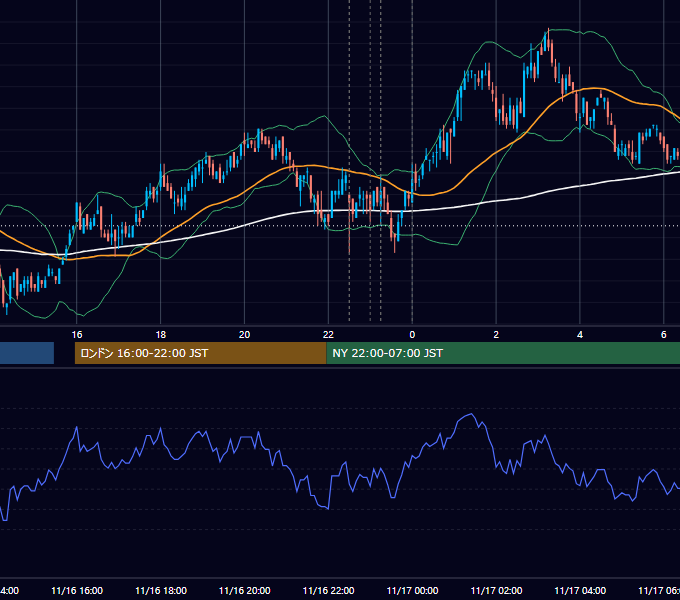Screen dimensions: 680x600
Task: Click the '11/17 00:00' date label
Action: [x=412, y=590]
